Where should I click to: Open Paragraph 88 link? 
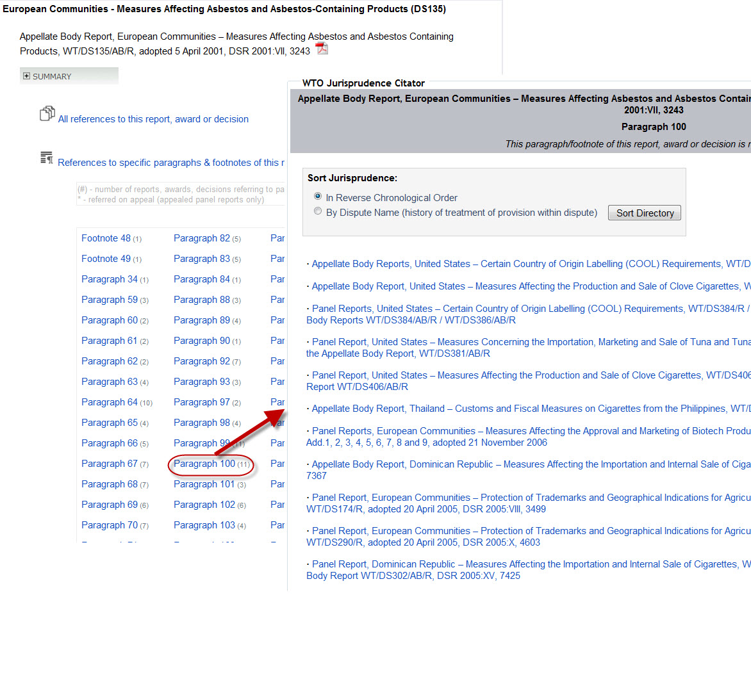202,300
